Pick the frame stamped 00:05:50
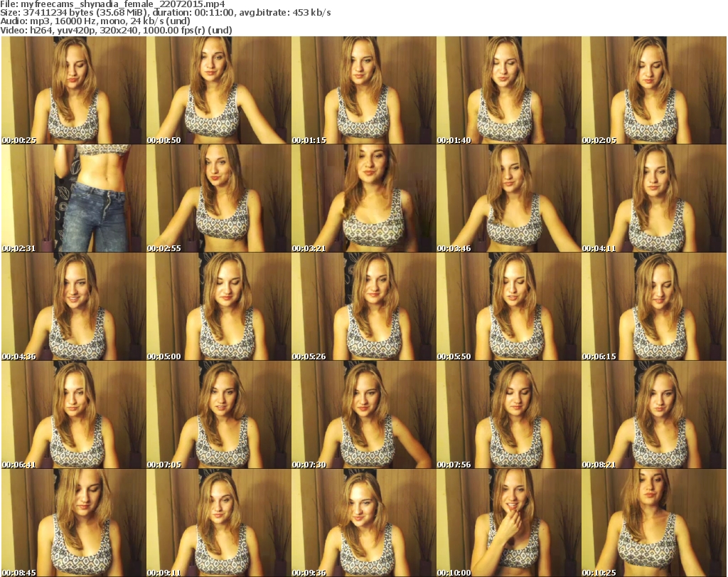The image size is (728, 577). coord(509,307)
